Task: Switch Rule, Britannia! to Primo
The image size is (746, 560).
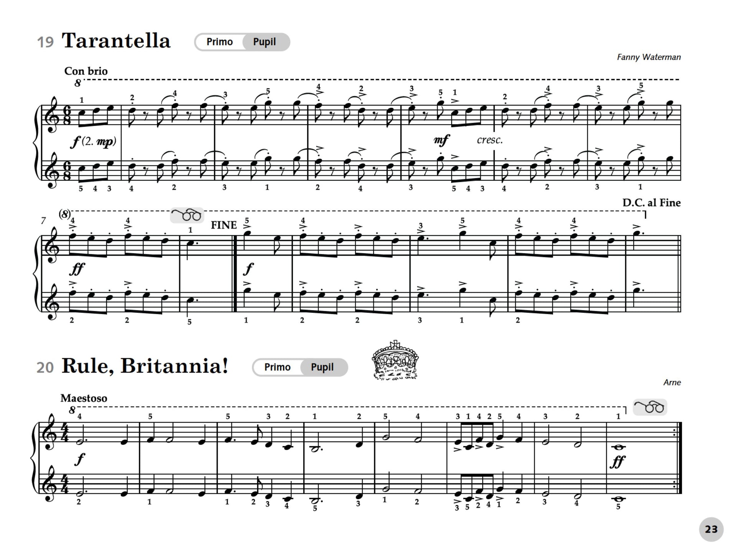Action: 277,367
